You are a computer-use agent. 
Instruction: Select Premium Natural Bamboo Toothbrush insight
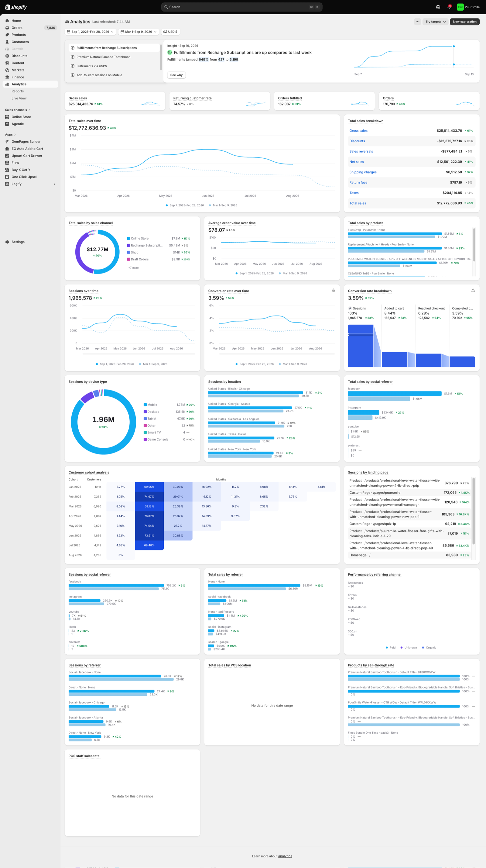click(x=114, y=57)
